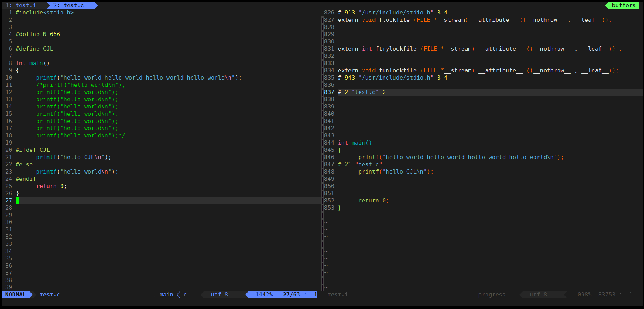644x309 pixels.
Task: Click the # 21 "test.c" line marker
Action: click(x=360, y=164)
